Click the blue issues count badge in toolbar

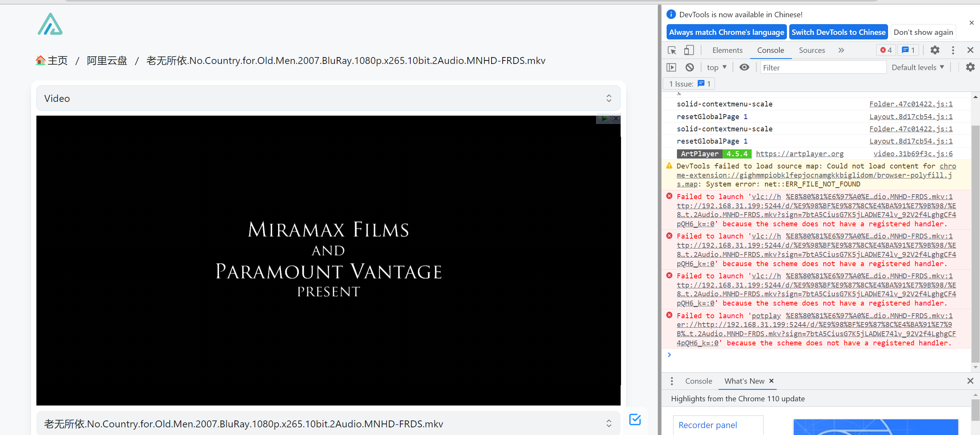coord(908,50)
